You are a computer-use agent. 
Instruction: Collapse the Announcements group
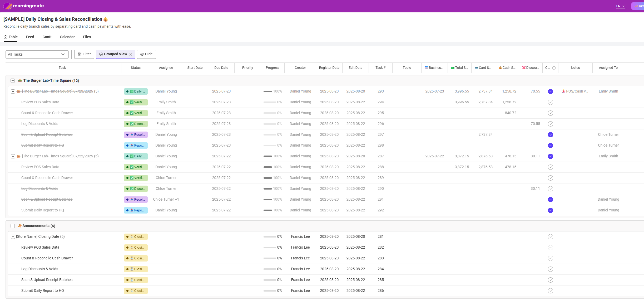tap(13, 226)
